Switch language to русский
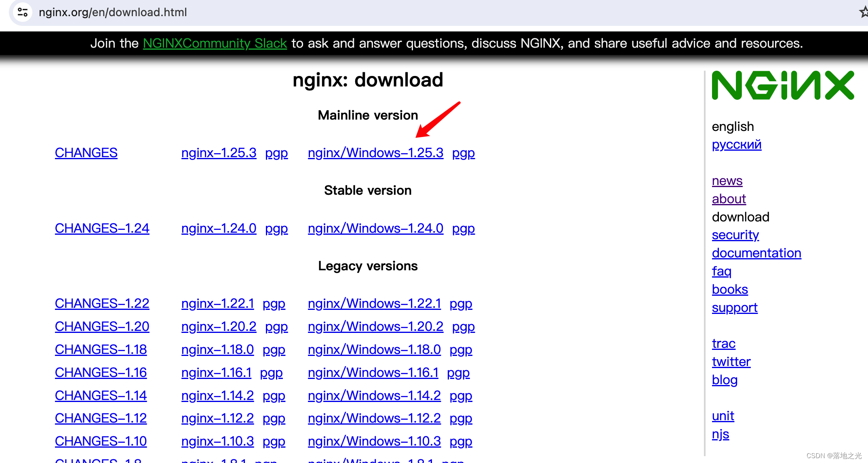Screen dimensions: 868x463 [736, 144]
